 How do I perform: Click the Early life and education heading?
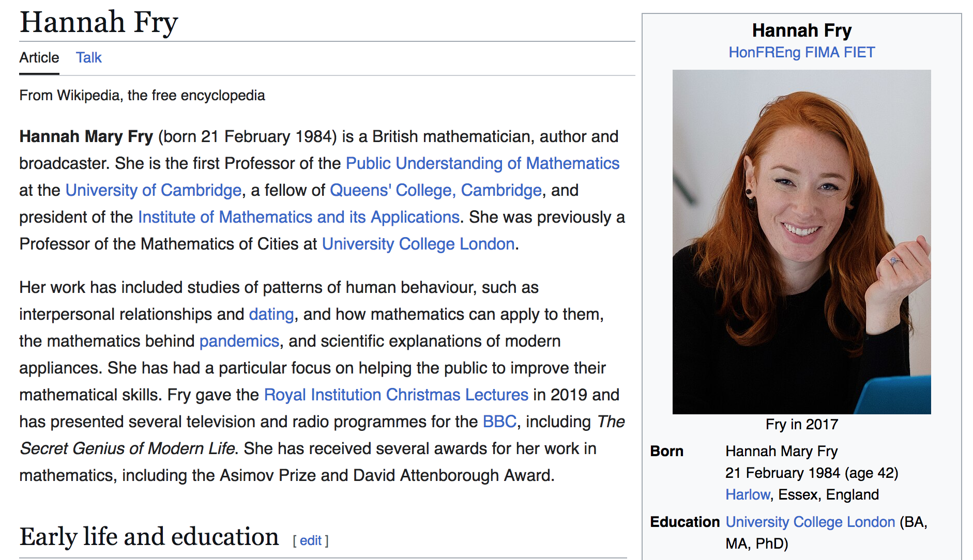pyautogui.click(x=149, y=537)
